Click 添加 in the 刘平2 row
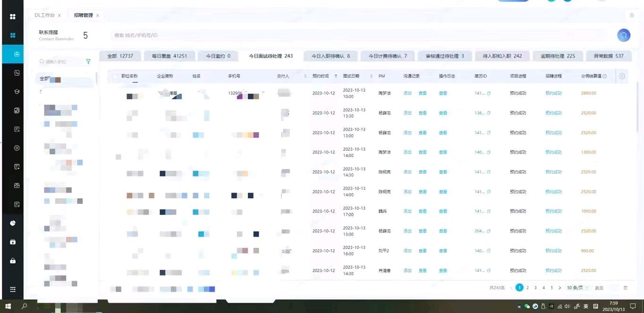 pos(407,251)
